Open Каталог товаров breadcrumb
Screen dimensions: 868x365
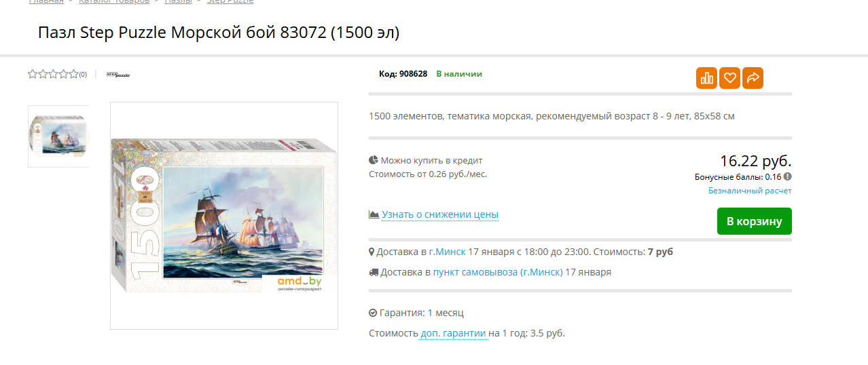(x=114, y=2)
